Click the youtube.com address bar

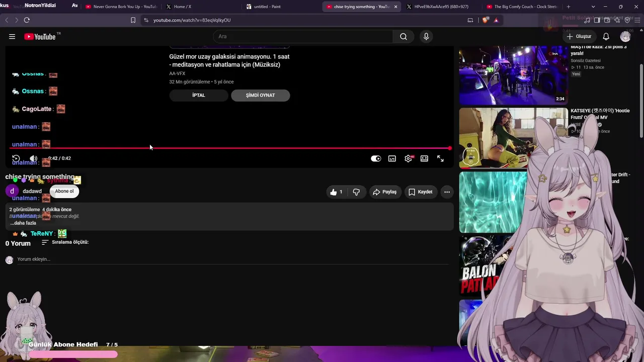[x=302, y=20]
